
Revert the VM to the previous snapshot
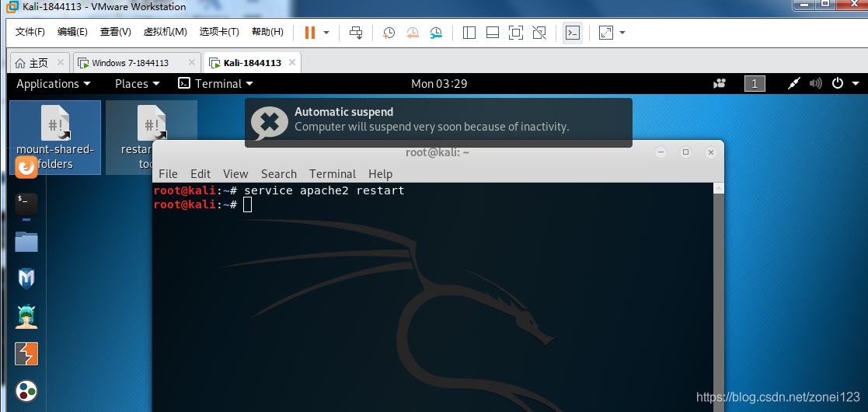pyautogui.click(x=413, y=33)
